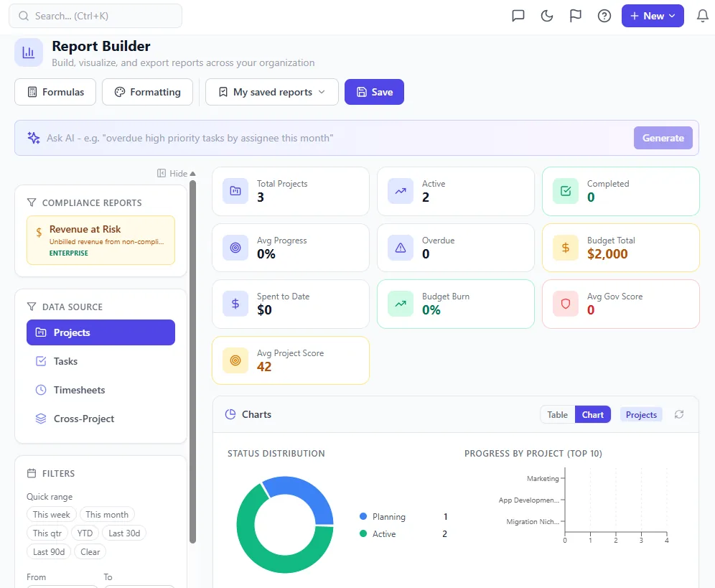Open the New dropdown button

(x=653, y=16)
